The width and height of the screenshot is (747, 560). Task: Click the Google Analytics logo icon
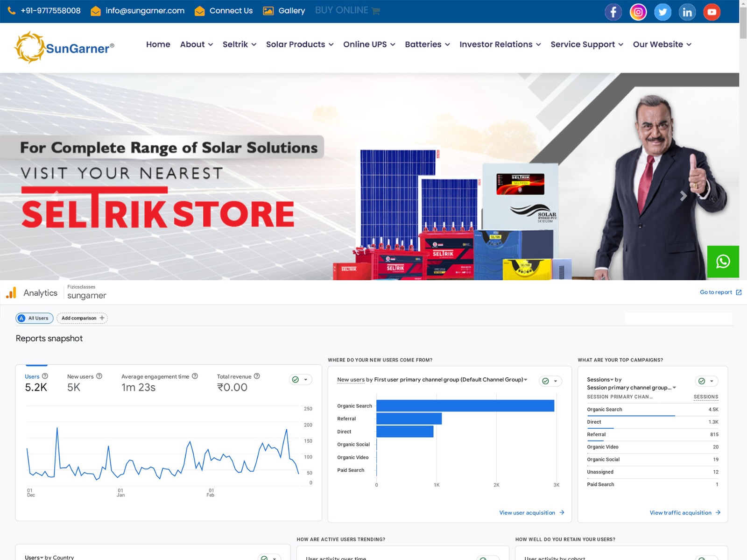pyautogui.click(x=11, y=293)
